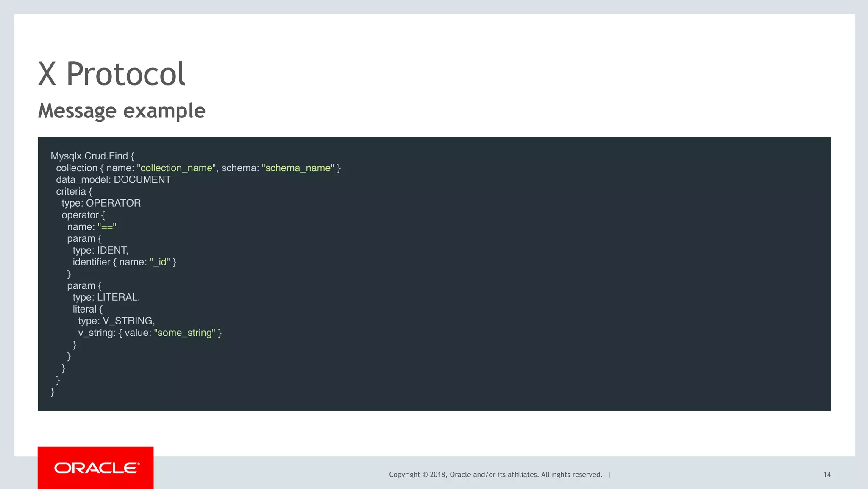Click the literal { line
Viewport: 868px width, 489px height.
87,309
